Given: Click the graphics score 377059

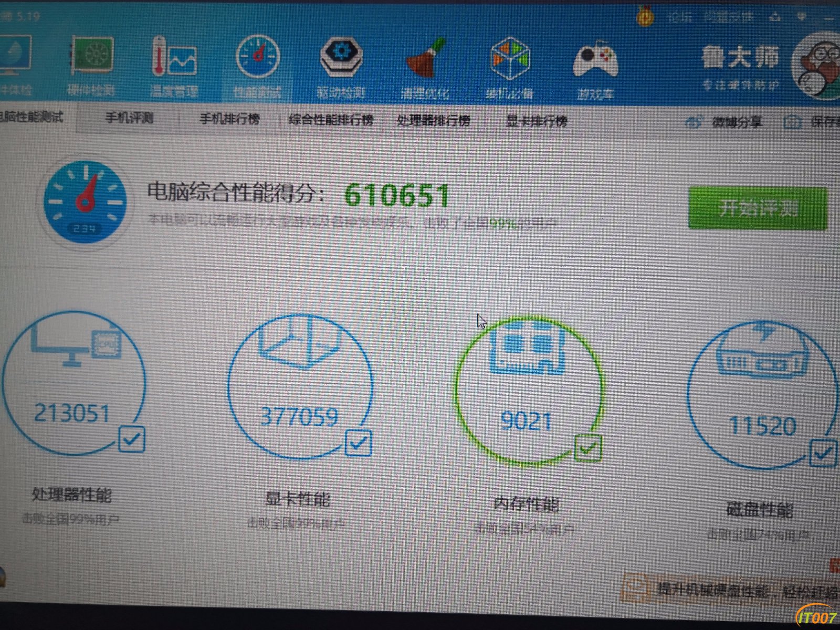Looking at the screenshot, I should 300,417.
